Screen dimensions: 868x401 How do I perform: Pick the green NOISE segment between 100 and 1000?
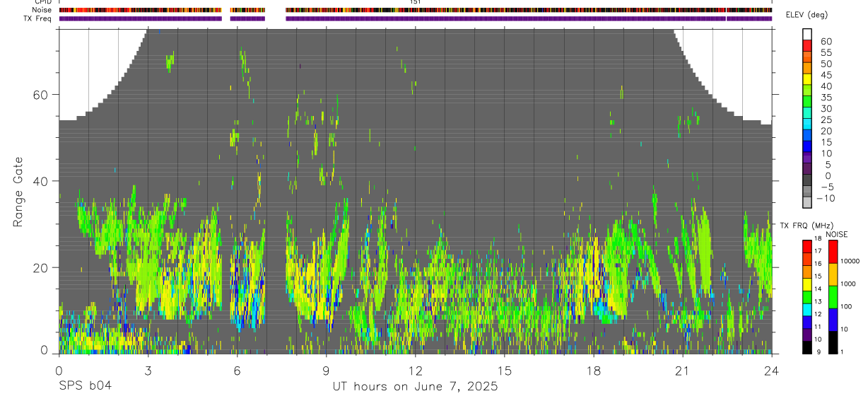832,296
